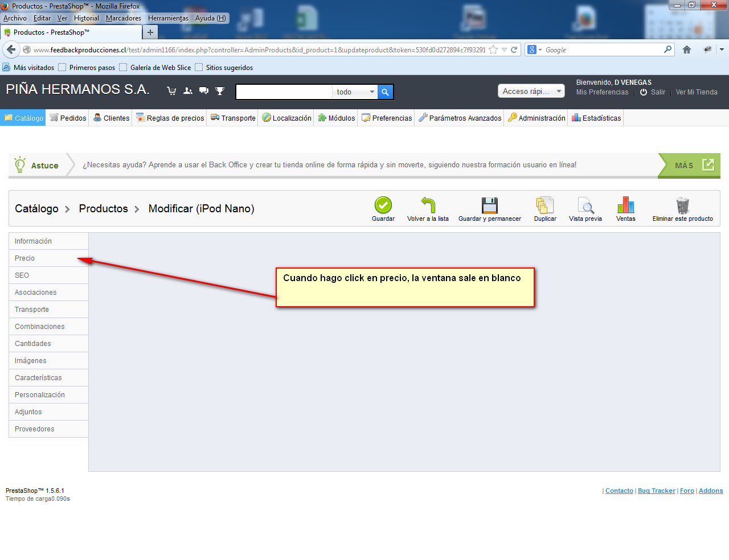Open Parámetros Avanzados in the main menu
Image resolution: width=729 pixels, height=560 pixels.
pyautogui.click(x=460, y=118)
